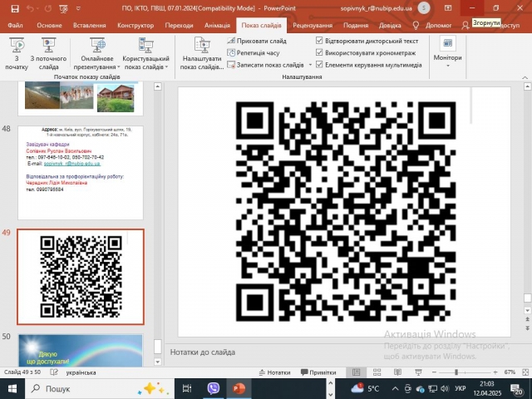Open Task View on taskbar

[187, 389]
